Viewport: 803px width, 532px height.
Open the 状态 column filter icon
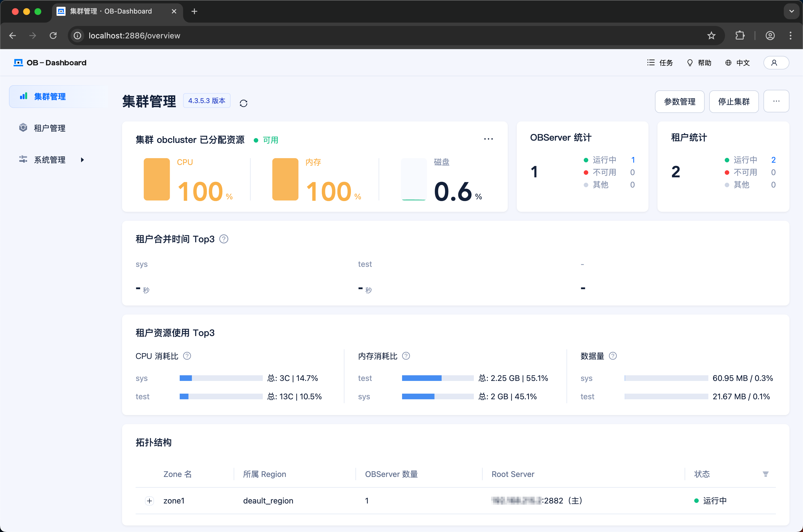coord(766,474)
